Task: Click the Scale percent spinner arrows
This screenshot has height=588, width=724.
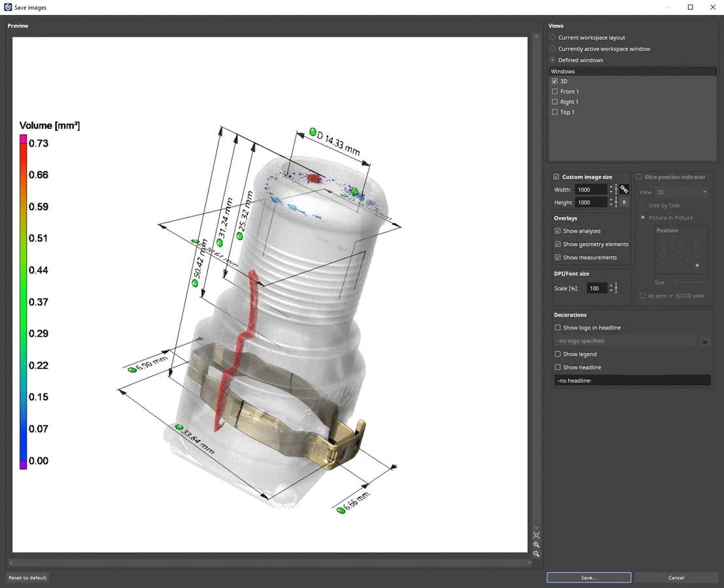Action: [x=611, y=288]
